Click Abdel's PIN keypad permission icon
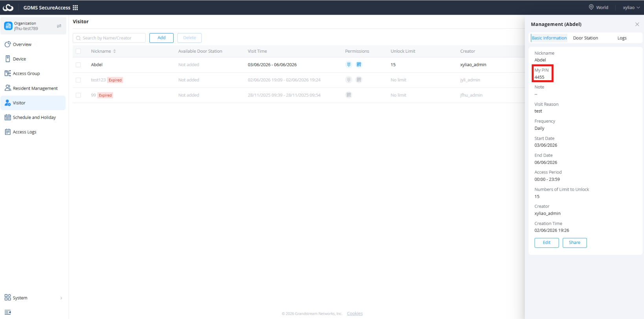 pos(349,65)
